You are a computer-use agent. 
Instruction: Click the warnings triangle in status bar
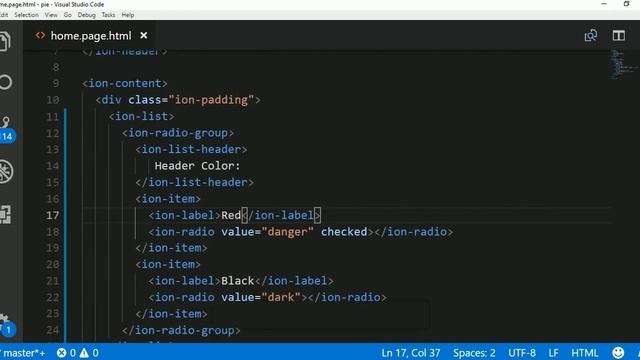[84, 353]
